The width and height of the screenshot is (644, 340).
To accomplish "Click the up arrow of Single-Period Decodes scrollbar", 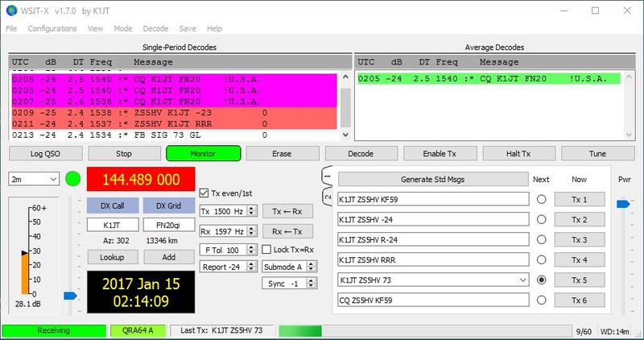I will pos(345,77).
